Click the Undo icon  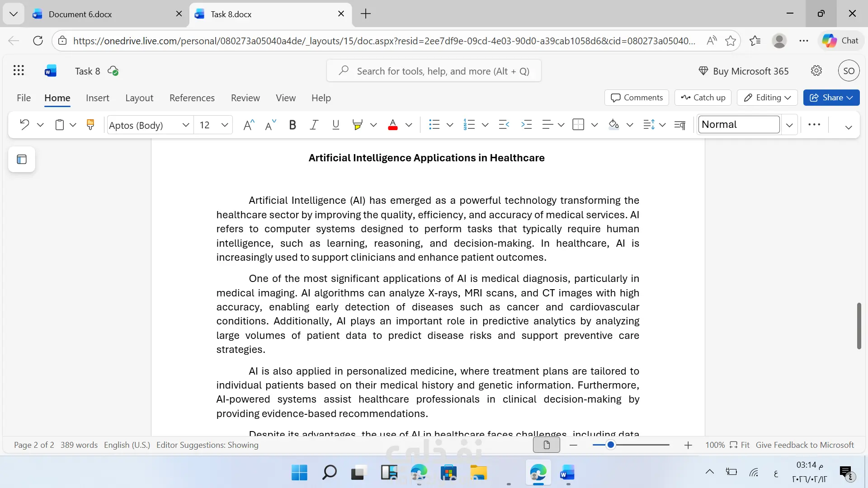click(24, 125)
